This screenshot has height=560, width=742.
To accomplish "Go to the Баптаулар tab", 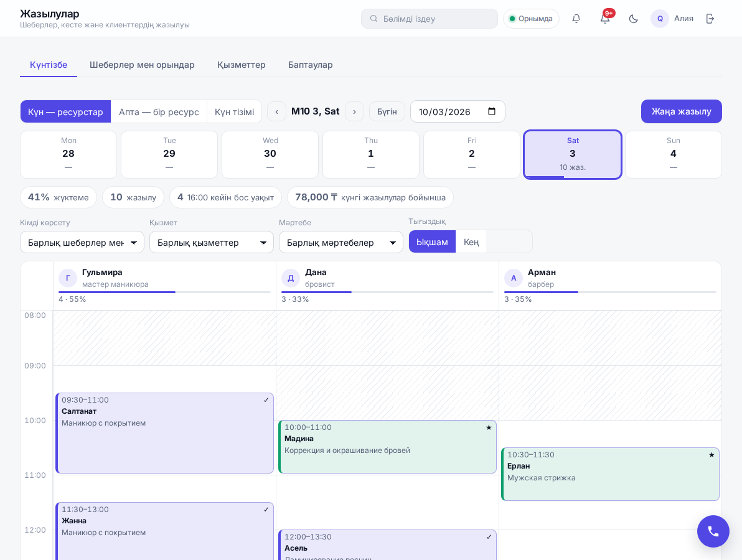I will point(311,65).
